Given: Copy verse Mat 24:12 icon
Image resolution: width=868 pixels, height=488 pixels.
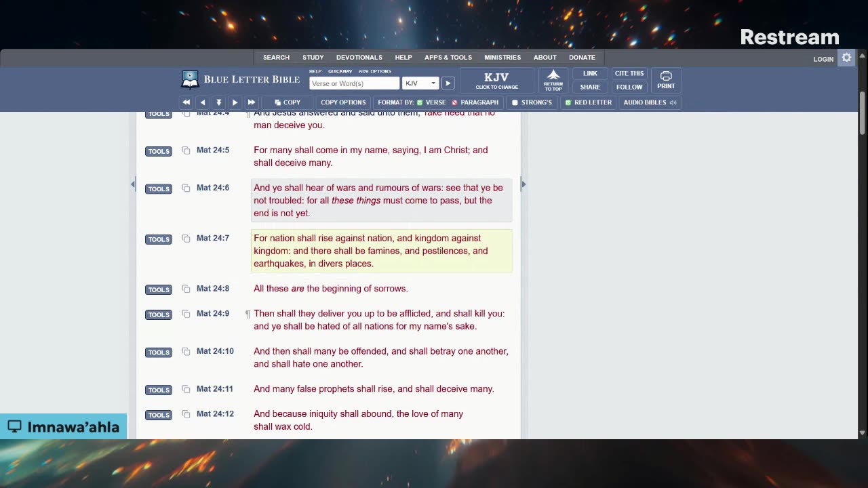Looking at the screenshot, I should pos(186,414).
